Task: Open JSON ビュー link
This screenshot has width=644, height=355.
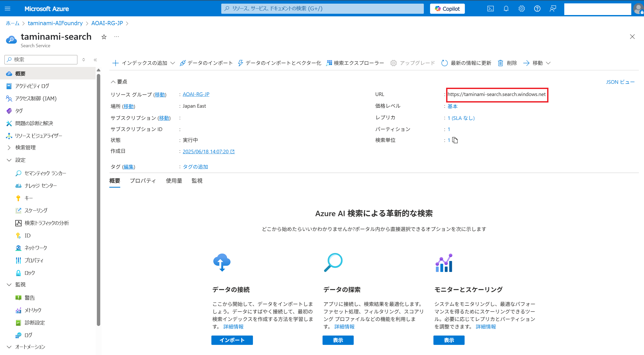Action: click(x=620, y=82)
